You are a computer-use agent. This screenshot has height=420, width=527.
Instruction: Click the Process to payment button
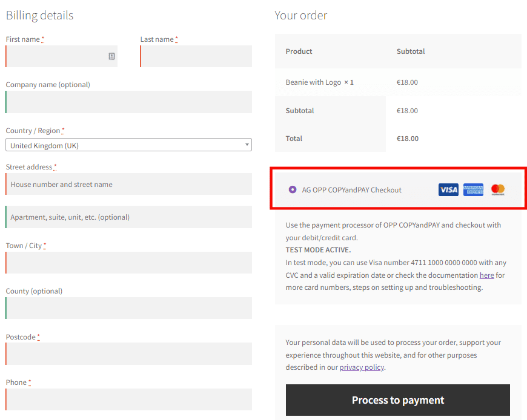pos(397,400)
